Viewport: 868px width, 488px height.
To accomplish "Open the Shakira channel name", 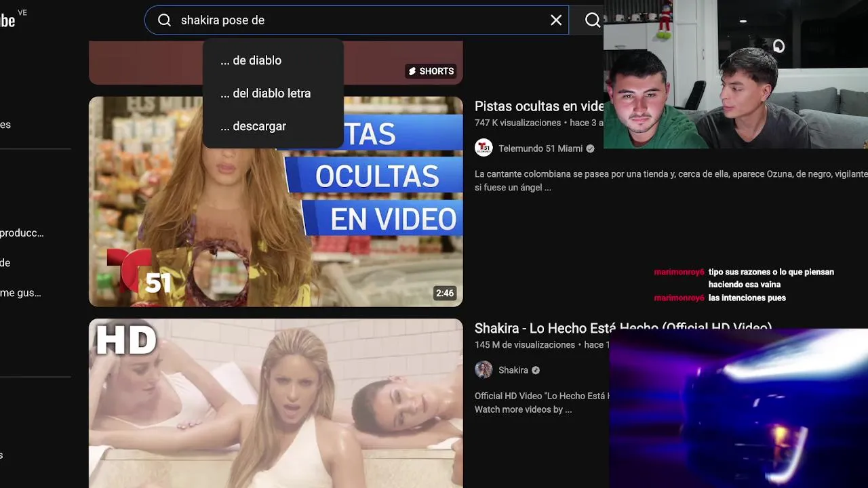I will 513,370.
